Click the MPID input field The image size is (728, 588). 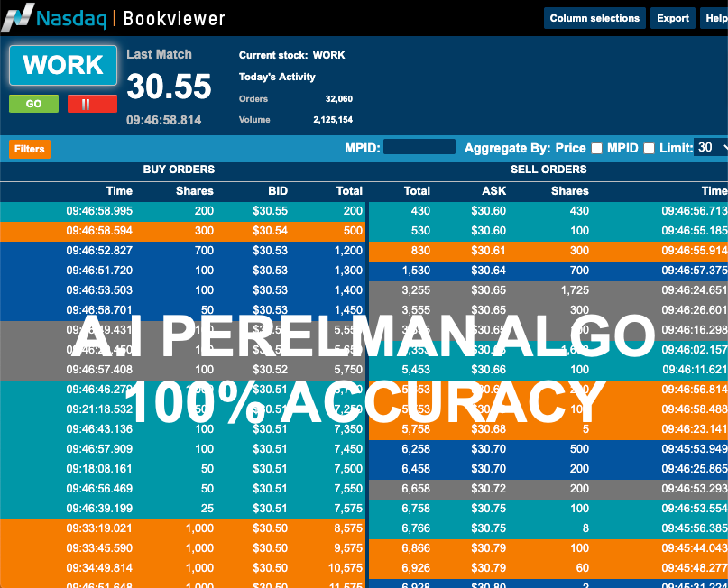419,147
